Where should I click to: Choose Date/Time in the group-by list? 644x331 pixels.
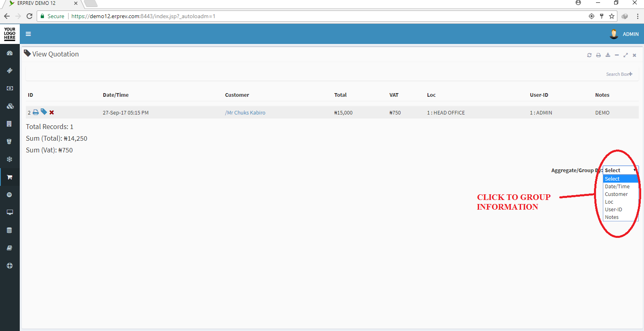[621, 186]
